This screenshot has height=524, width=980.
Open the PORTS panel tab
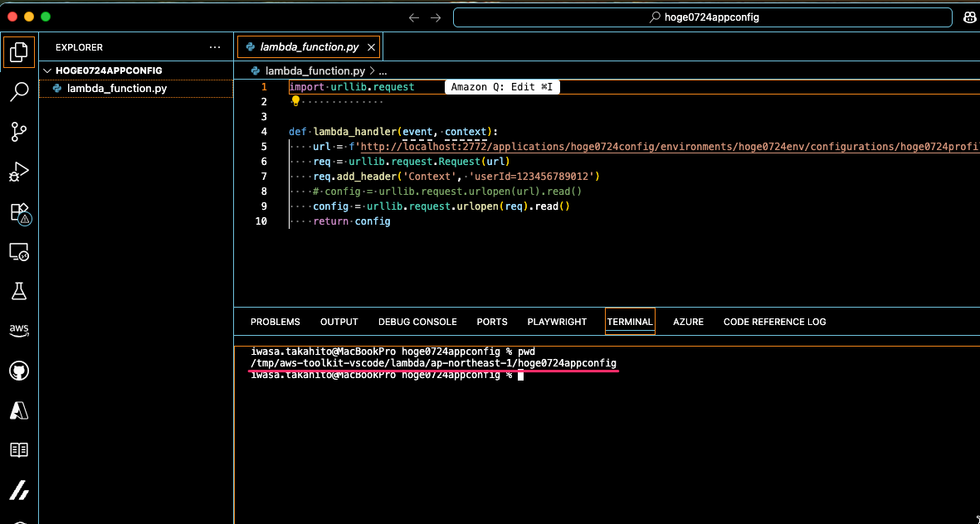(492, 322)
